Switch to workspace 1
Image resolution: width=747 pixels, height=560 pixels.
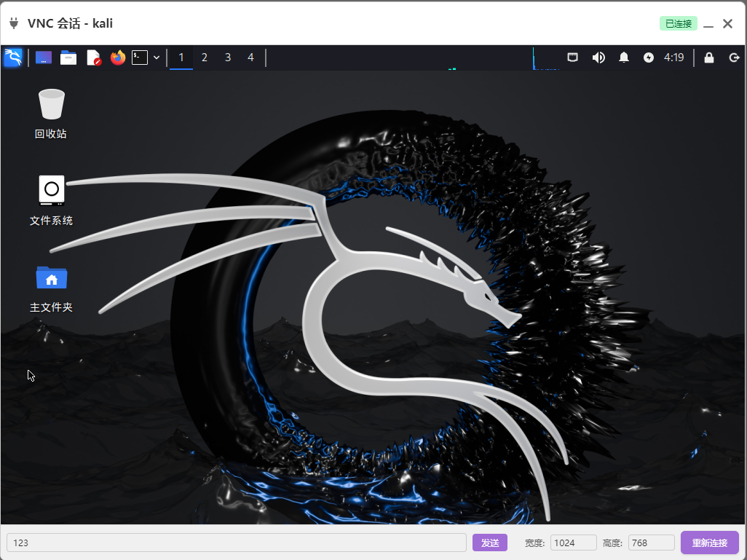pyautogui.click(x=181, y=58)
